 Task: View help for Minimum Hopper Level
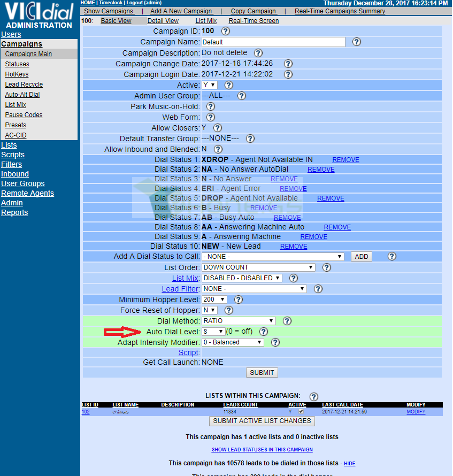239,300
